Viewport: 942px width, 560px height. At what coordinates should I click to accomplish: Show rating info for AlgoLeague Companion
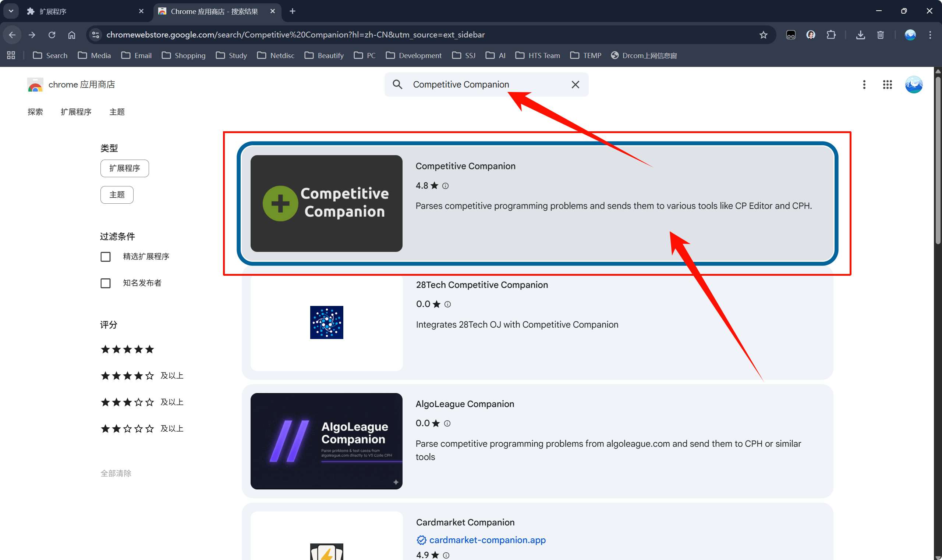point(447,423)
